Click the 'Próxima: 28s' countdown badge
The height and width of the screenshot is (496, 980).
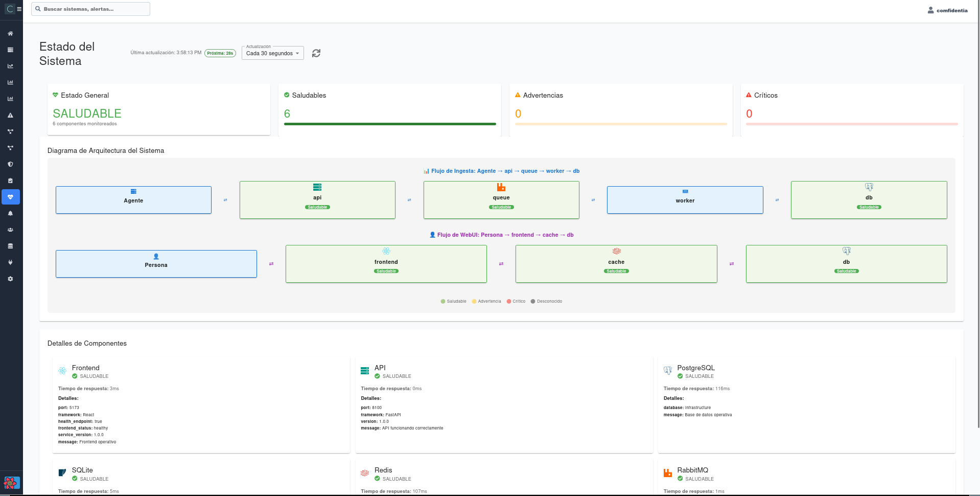coord(220,53)
